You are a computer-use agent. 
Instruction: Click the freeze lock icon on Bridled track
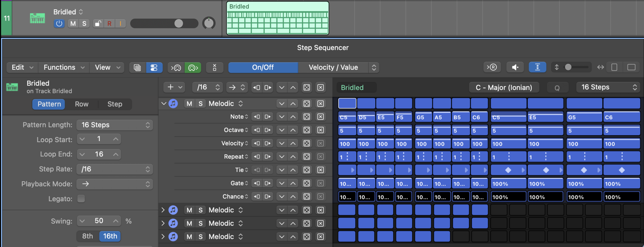point(98,23)
